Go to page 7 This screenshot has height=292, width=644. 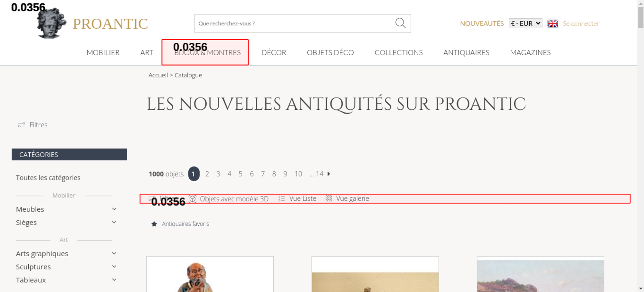point(263,174)
